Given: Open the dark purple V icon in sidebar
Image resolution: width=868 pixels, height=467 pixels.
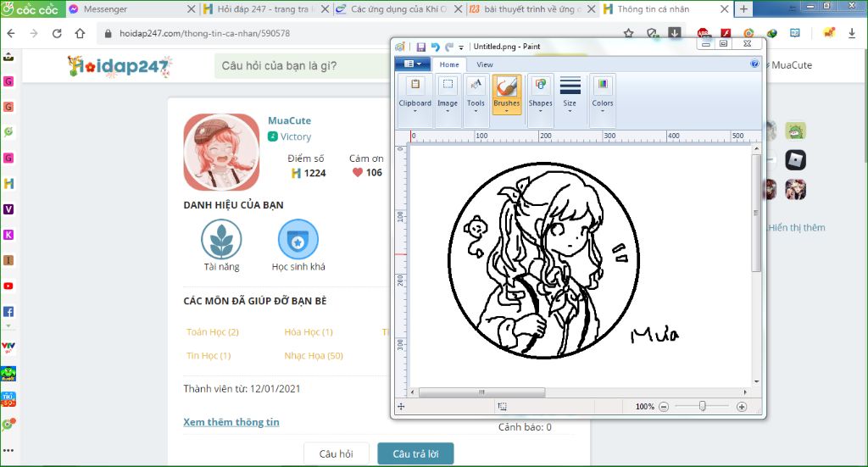Looking at the screenshot, I should pyautogui.click(x=8, y=209).
